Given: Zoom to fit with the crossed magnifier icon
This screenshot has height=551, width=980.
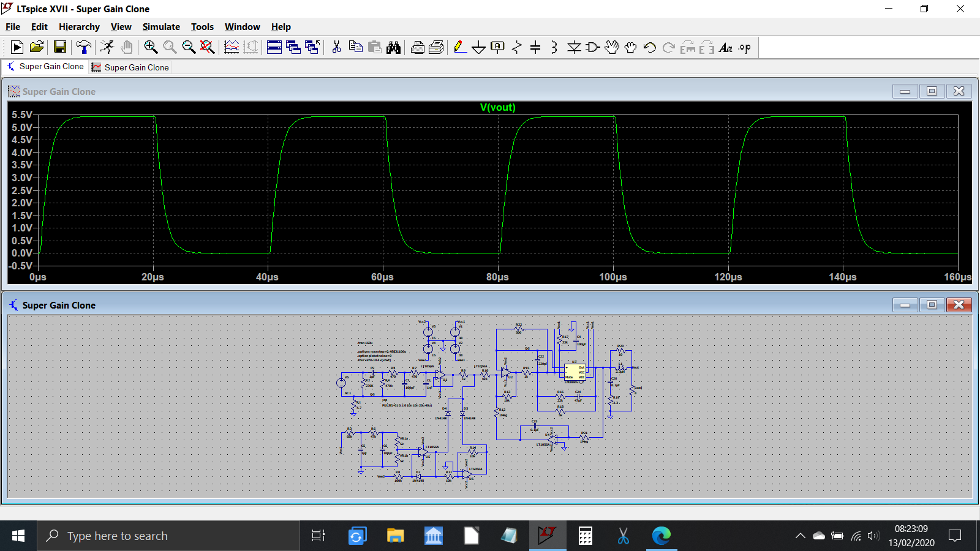Looking at the screenshot, I should (208, 47).
